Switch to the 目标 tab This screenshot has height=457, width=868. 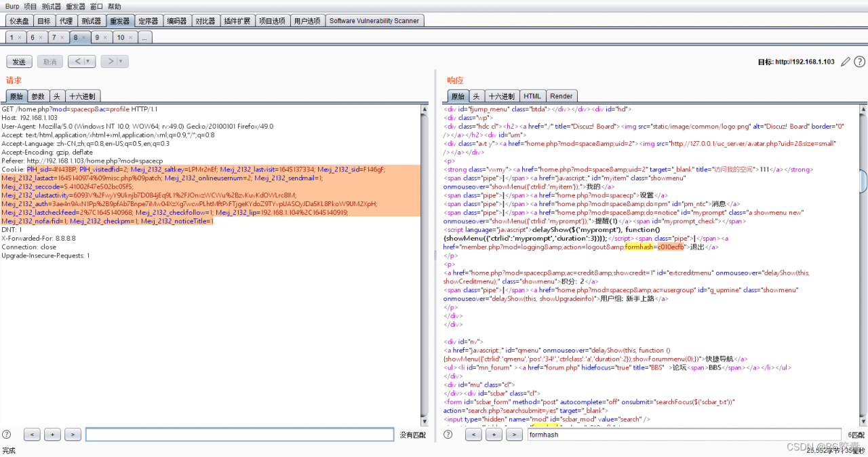[x=43, y=21]
